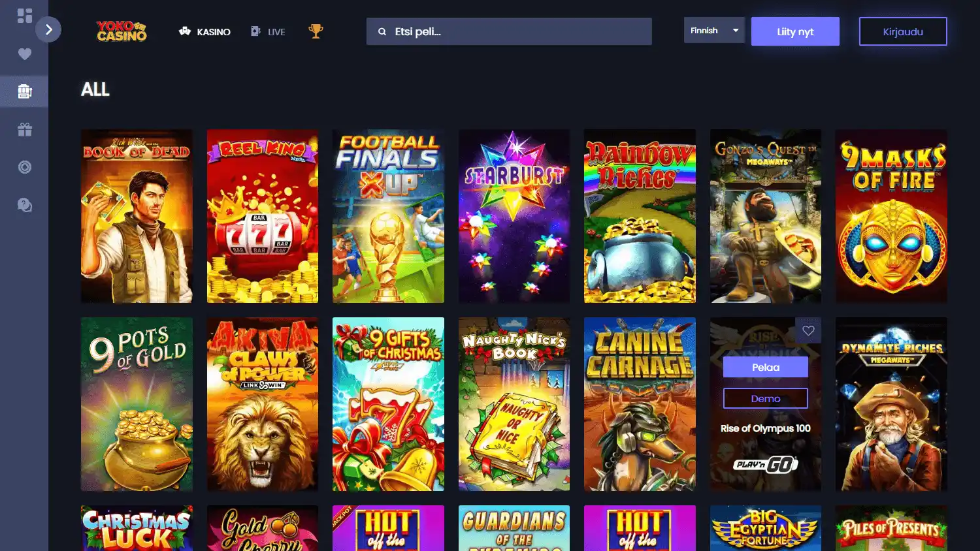
Task: Expand the sidebar with arrow button
Action: [48, 29]
